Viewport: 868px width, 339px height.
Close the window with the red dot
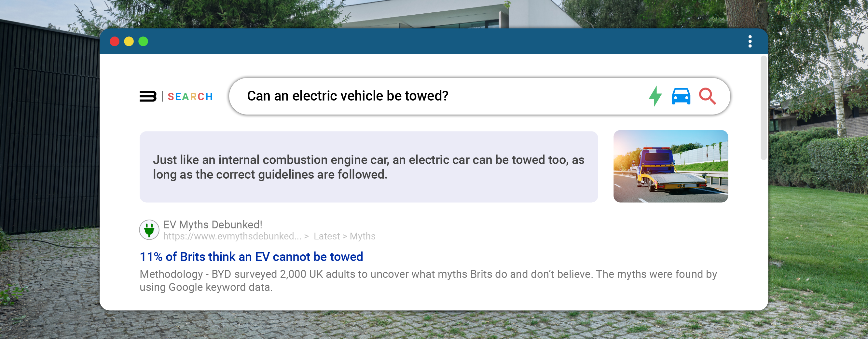click(x=115, y=41)
